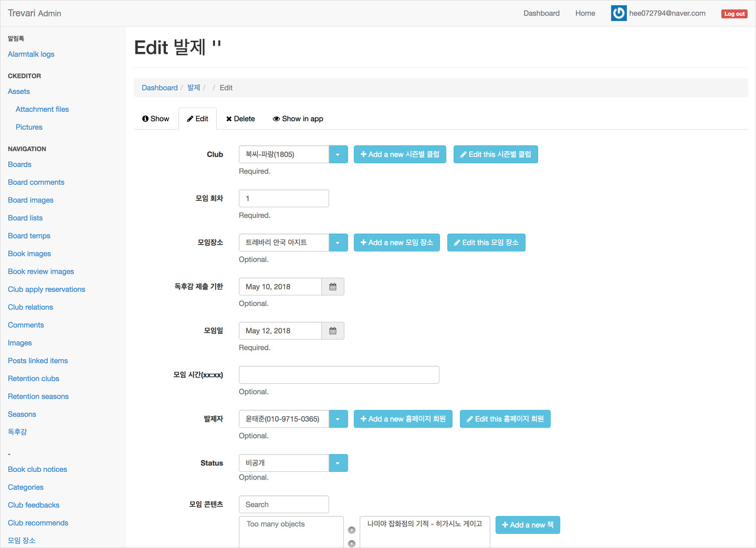This screenshot has width=756, height=548.
Task: Select the Delete tab
Action: pyautogui.click(x=240, y=119)
